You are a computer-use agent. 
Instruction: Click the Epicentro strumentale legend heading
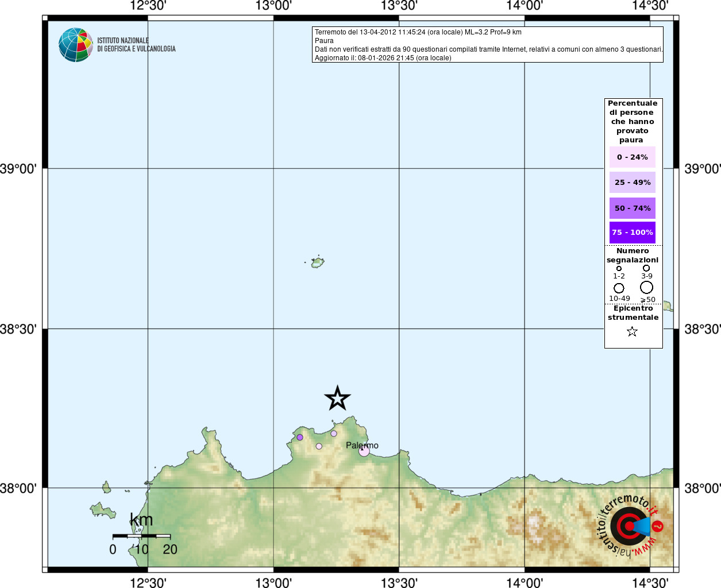click(633, 313)
